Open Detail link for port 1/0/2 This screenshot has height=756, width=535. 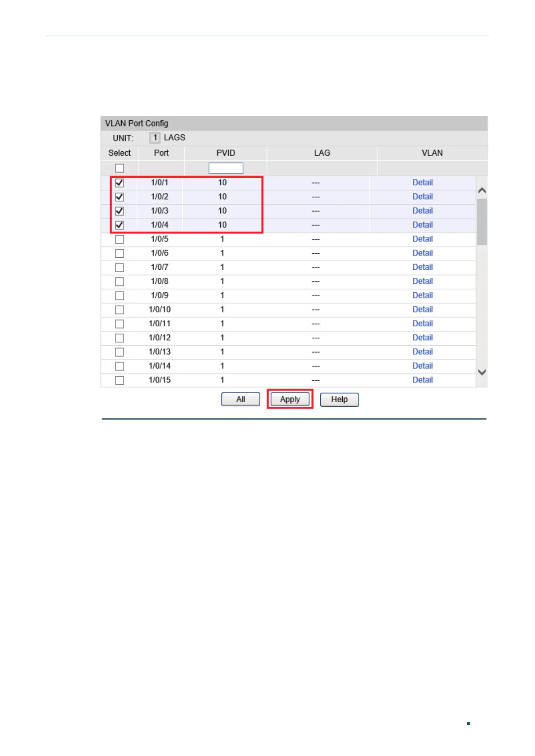coord(423,197)
